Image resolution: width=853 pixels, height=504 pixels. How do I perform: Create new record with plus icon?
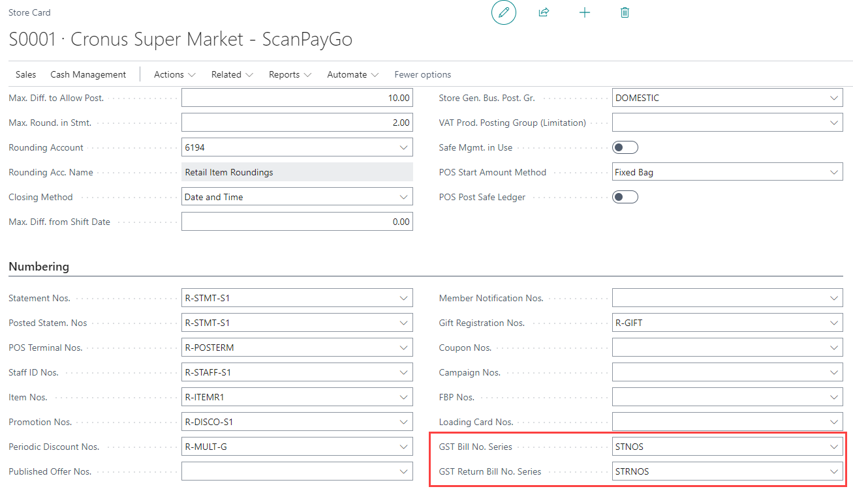pyautogui.click(x=585, y=12)
